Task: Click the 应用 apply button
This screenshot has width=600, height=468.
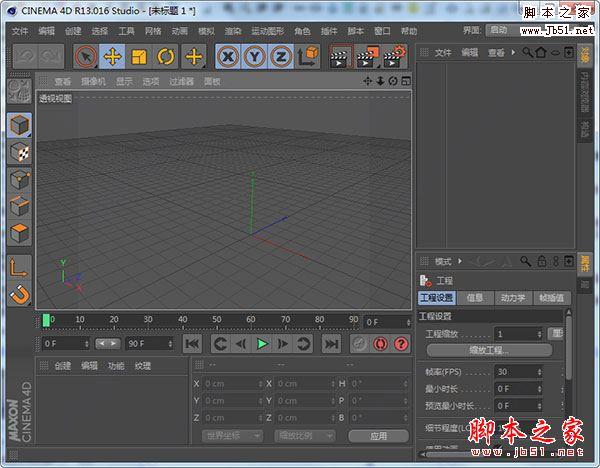Action: tap(378, 436)
